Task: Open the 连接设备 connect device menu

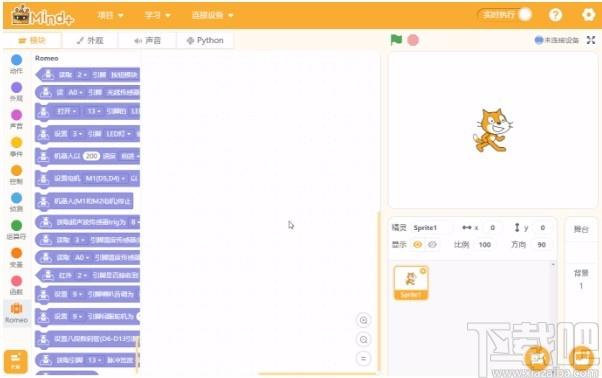Action: point(212,15)
